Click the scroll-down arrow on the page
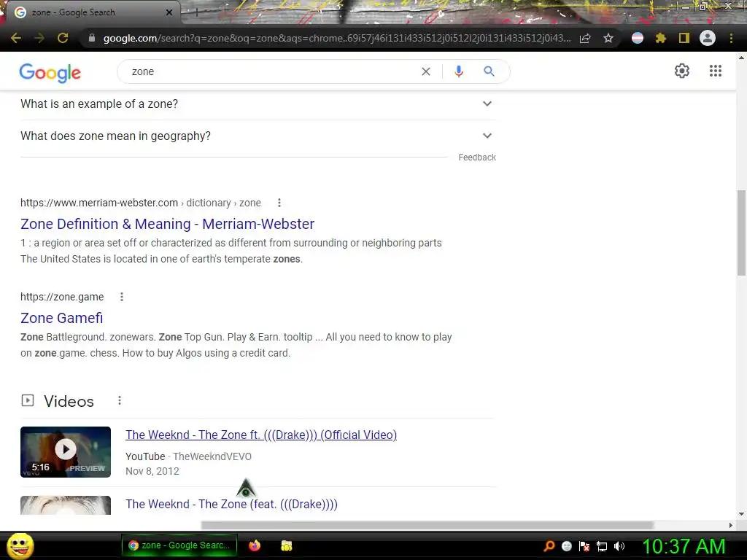This screenshot has width=747, height=560. (741, 514)
